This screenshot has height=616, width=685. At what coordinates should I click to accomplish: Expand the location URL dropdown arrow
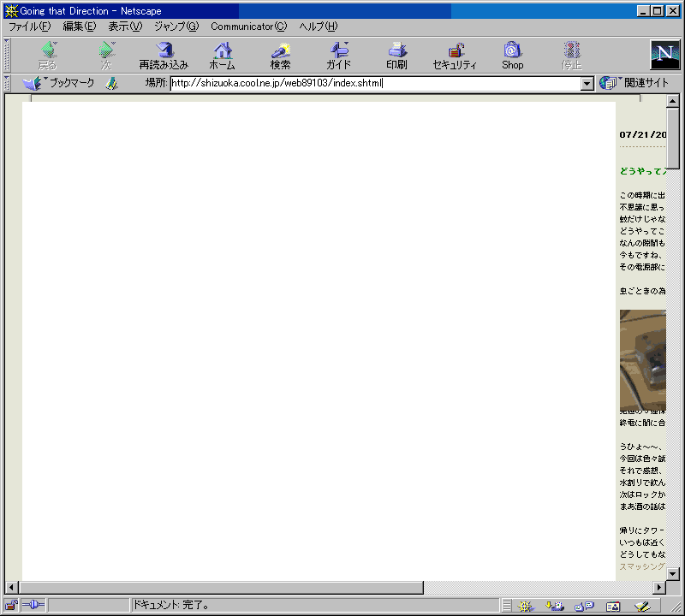587,83
